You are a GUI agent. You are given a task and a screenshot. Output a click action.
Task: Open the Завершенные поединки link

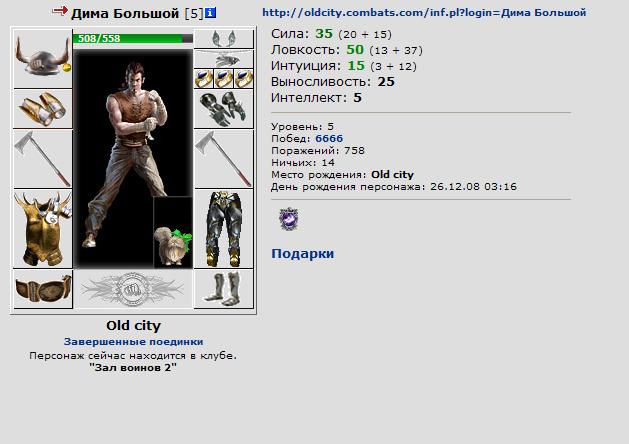134,342
